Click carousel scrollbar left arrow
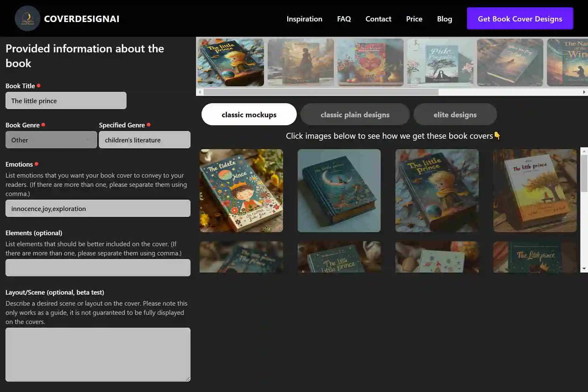The width and height of the screenshot is (588, 392). point(200,92)
